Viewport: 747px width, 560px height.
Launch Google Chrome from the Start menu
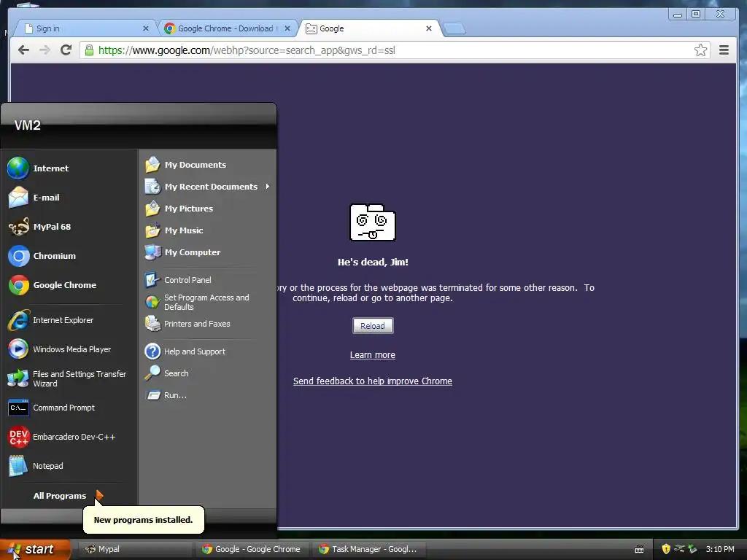[69, 285]
